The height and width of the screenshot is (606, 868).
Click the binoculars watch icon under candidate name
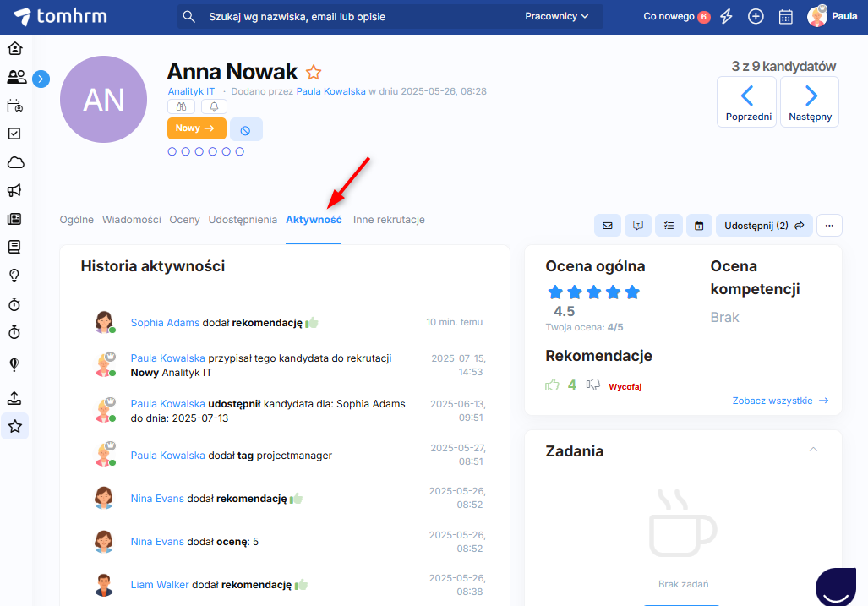pyautogui.click(x=182, y=106)
